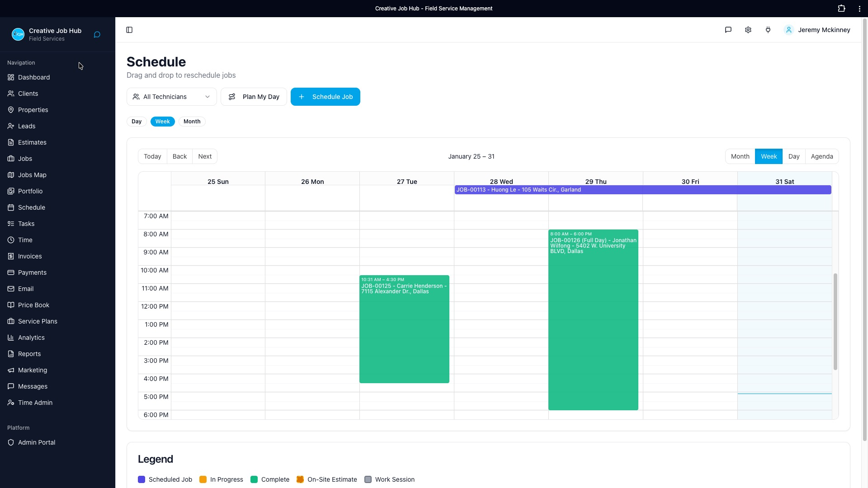Open the Price Book section
Screen dimensions: 868x488
33,305
